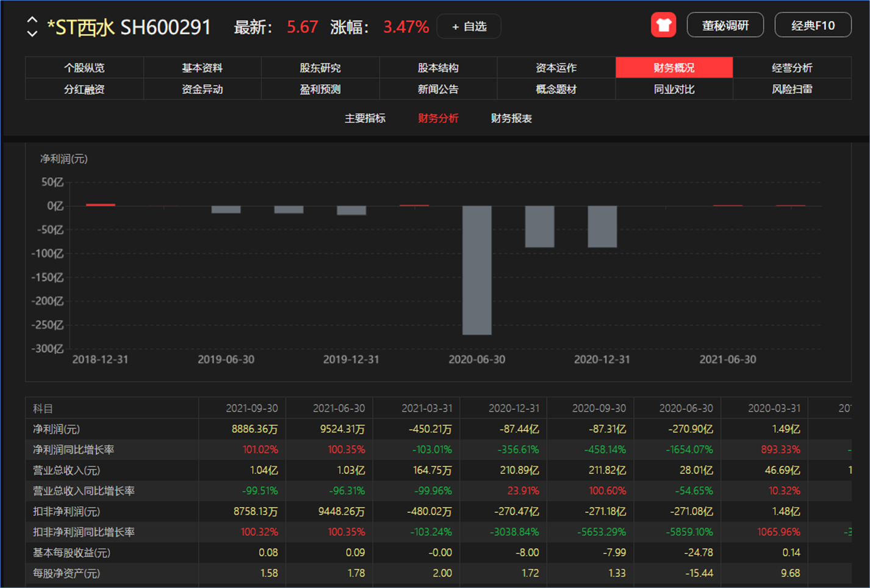Click the 2020-06-30 net profit bar
870x588 pixels.
point(477,270)
